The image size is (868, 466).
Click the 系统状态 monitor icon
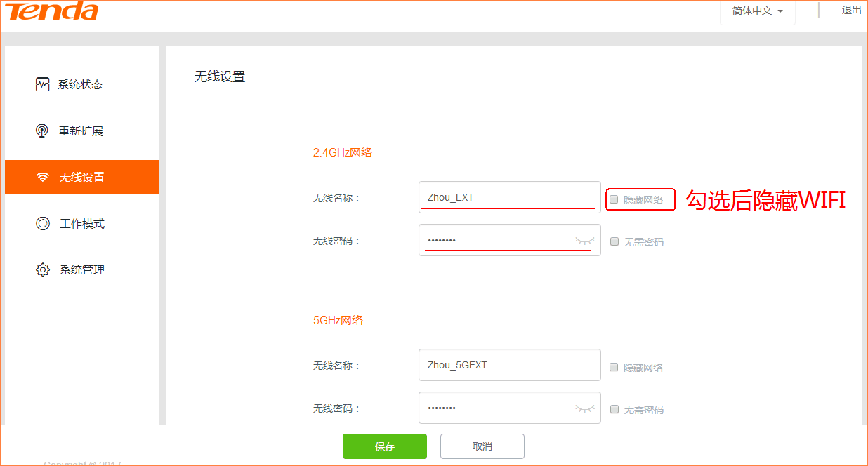(x=43, y=84)
